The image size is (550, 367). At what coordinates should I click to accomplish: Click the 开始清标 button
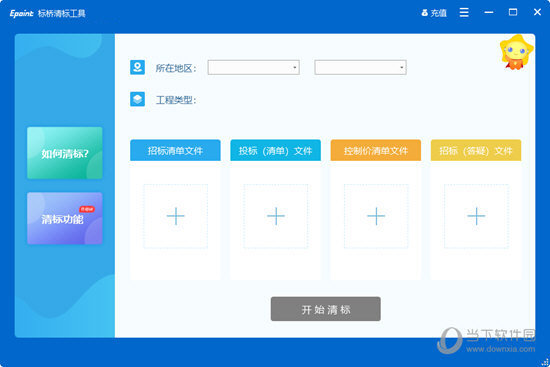pos(326,309)
